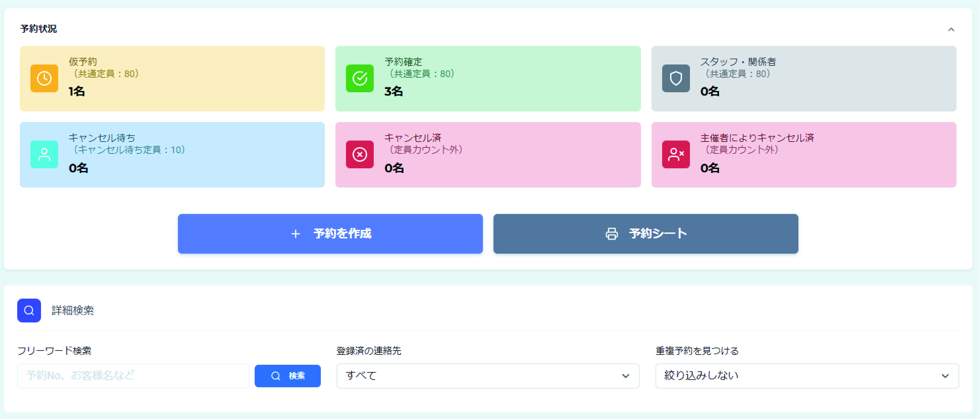
Task: Click the shield icon on スタッフ・関係者
Action: pyautogui.click(x=676, y=78)
